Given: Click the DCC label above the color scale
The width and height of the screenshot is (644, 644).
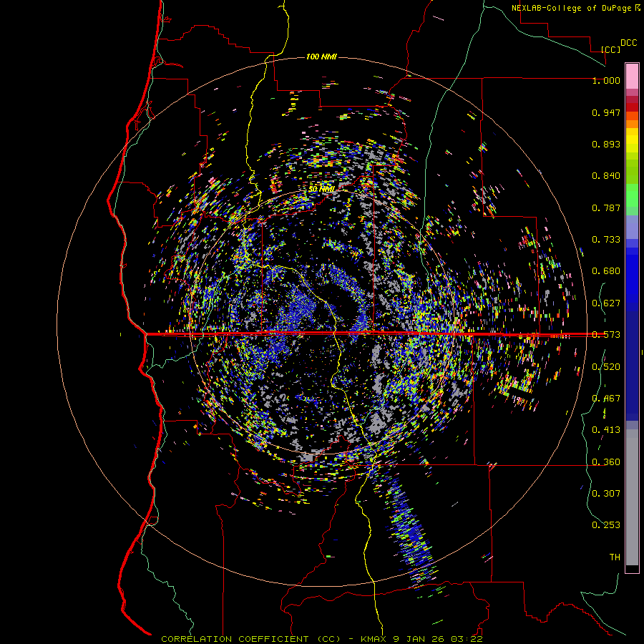Looking at the screenshot, I should point(628,43).
